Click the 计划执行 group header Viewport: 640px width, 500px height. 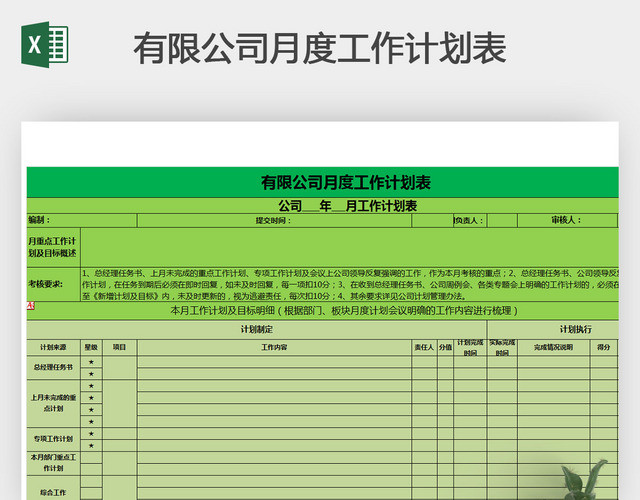click(x=553, y=329)
